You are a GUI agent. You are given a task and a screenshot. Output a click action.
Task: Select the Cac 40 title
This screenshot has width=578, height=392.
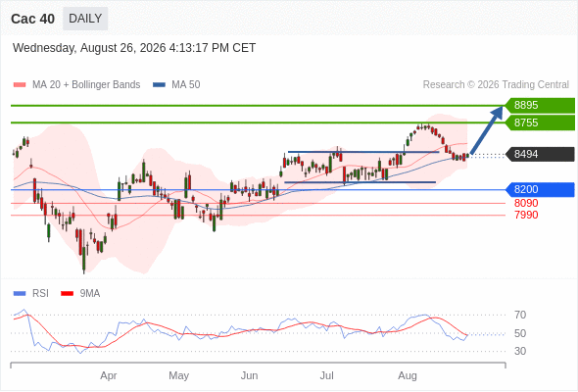(x=32, y=19)
